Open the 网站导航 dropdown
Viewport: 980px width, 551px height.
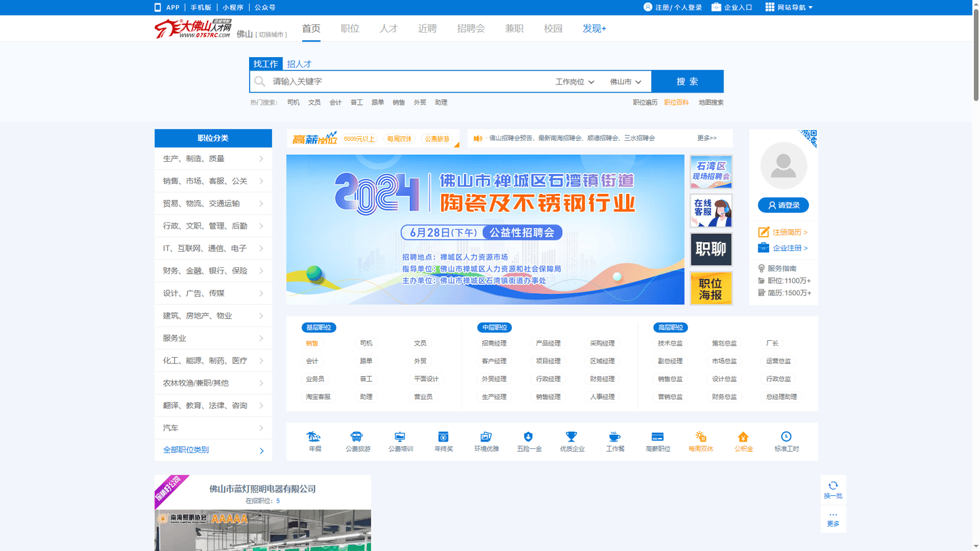pyautogui.click(x=789, y=7)
